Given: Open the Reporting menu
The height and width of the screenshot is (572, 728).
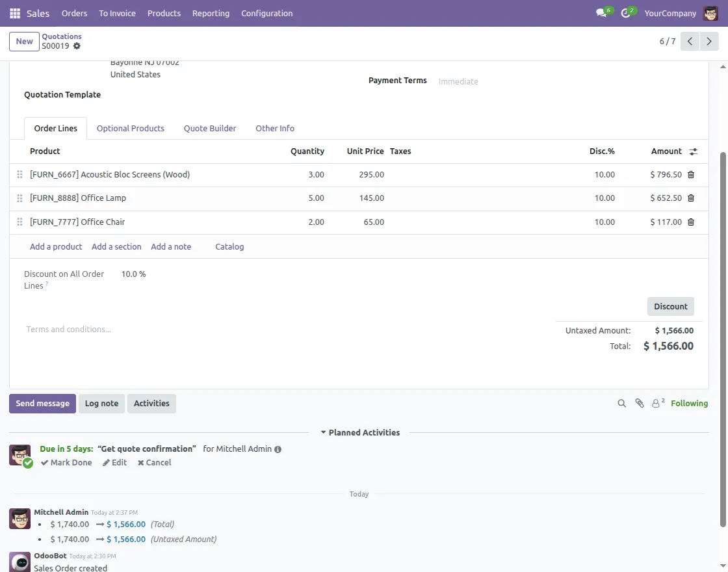Looking at the screenshot, I should click(211, 13).
